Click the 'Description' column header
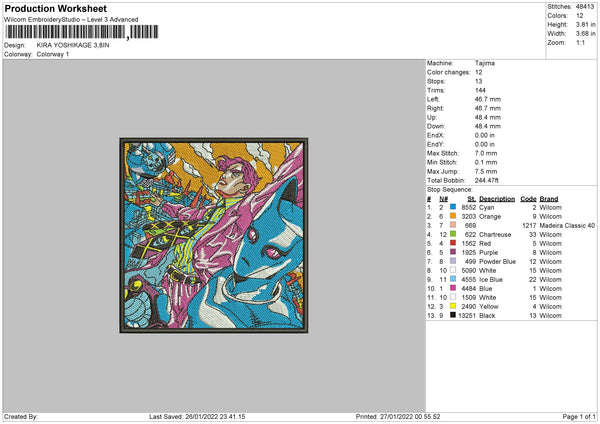The image size is (600, 424). click(497, 199)
